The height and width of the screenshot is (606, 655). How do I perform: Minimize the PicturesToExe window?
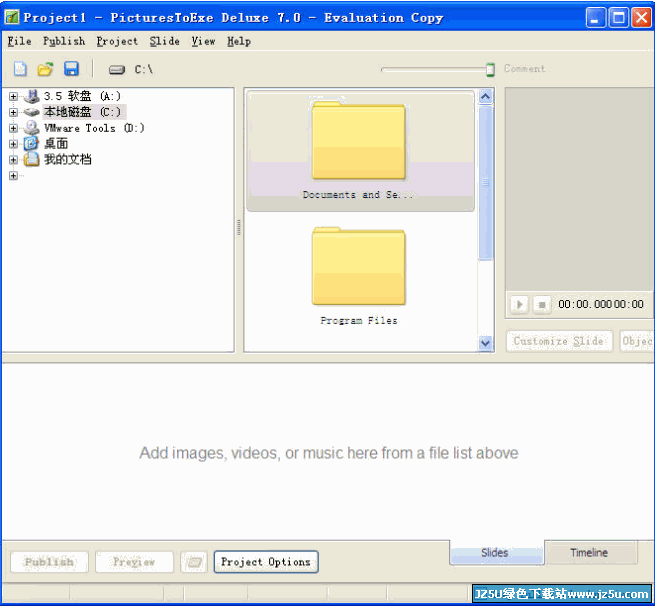click(x=595, y=18)
